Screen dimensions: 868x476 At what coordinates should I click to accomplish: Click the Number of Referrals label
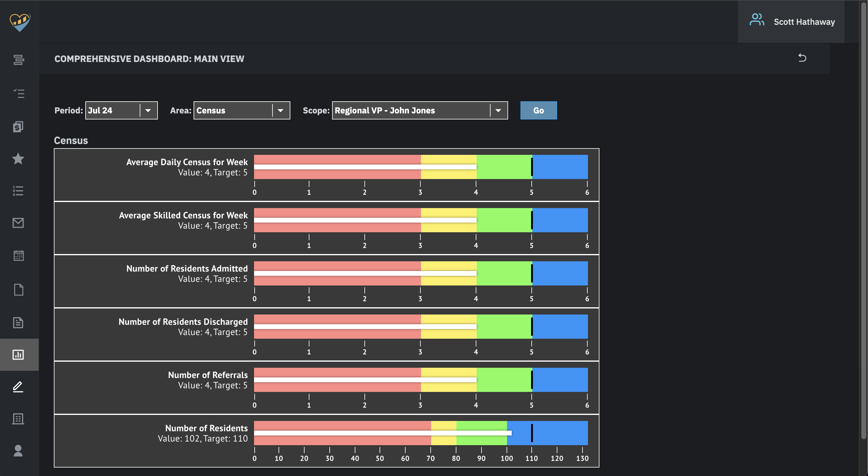point(208,375)
